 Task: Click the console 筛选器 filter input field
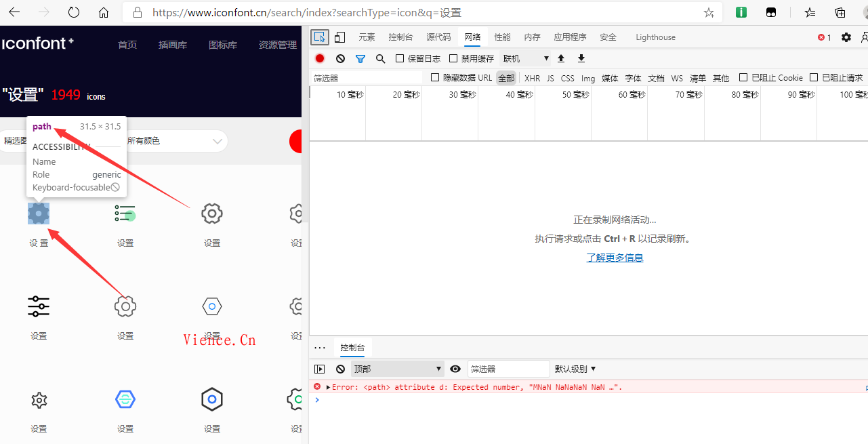(508, 368)
